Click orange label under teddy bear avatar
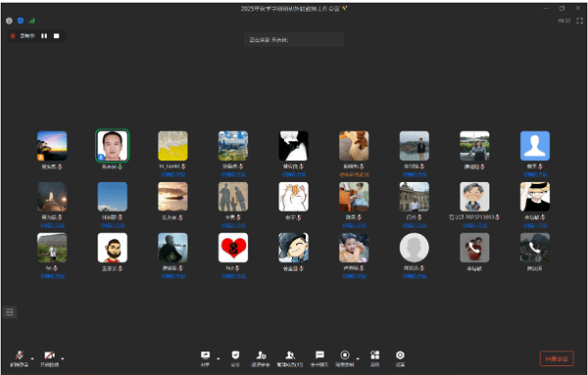 [x=354, y=174]
